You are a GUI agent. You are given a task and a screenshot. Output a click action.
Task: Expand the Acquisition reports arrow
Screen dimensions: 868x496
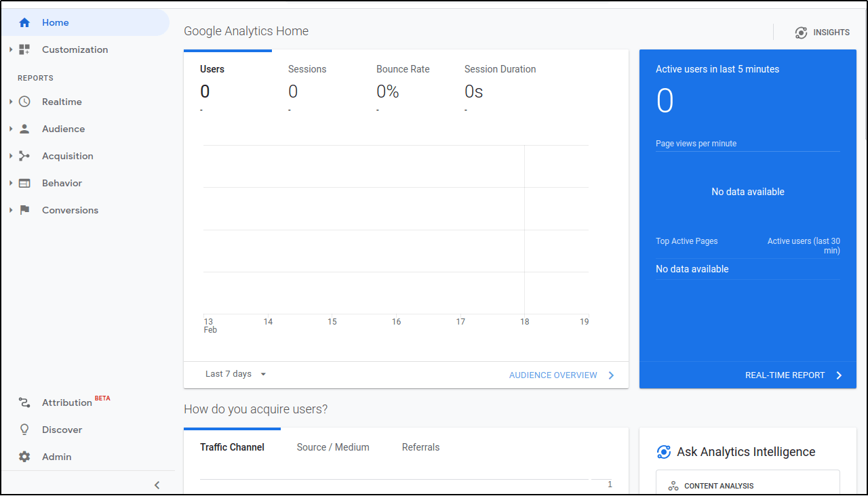[x=11, y=156]
